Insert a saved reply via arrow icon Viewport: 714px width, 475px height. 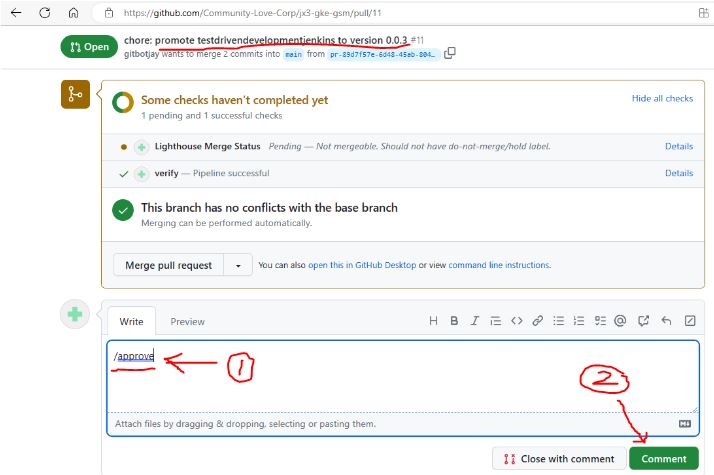click(666, 321)
